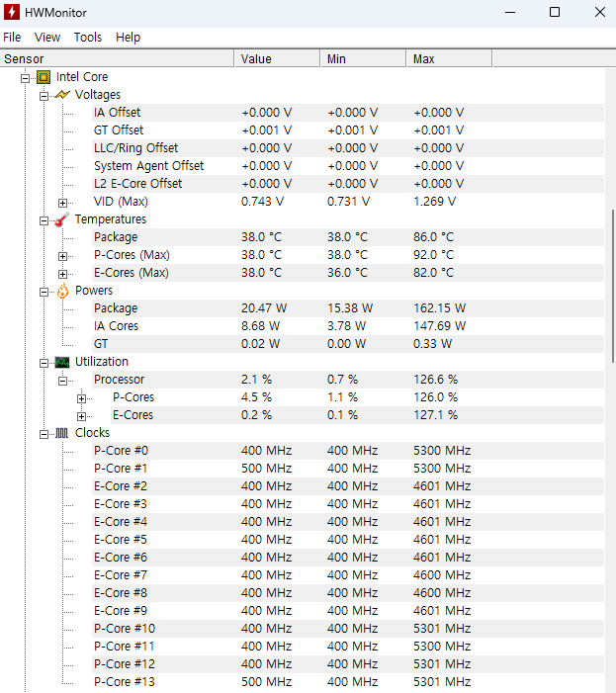
Task: Click the 147.69 W IA Cores max
Action: (439, 326)
